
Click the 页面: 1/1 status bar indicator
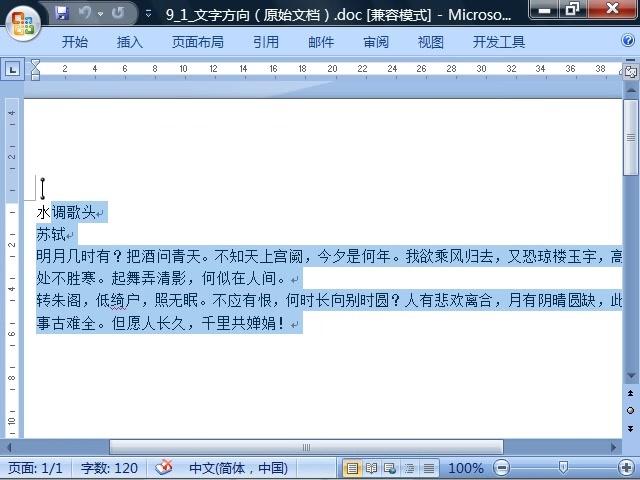[36, 468]
